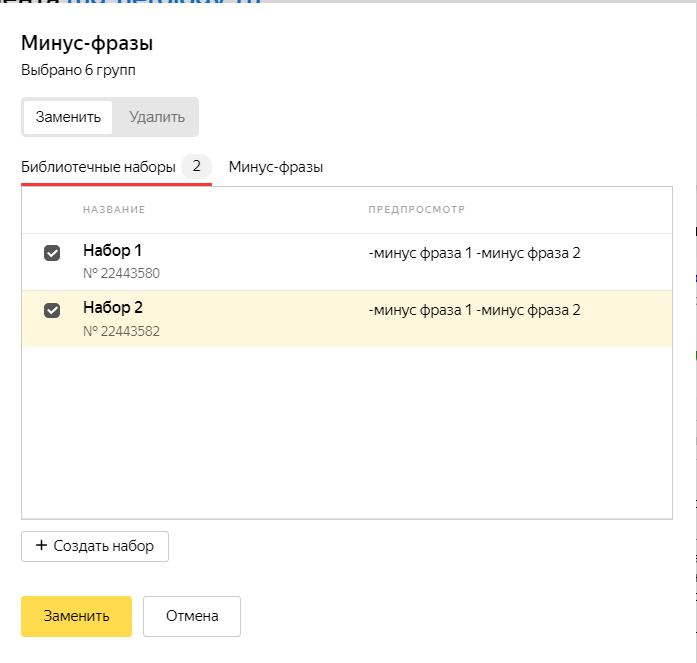Image resolution: width=697 pixels, height=663 pixels.
Task: Uncheck the Набор 2 checkbox
Action: (52, 311)
